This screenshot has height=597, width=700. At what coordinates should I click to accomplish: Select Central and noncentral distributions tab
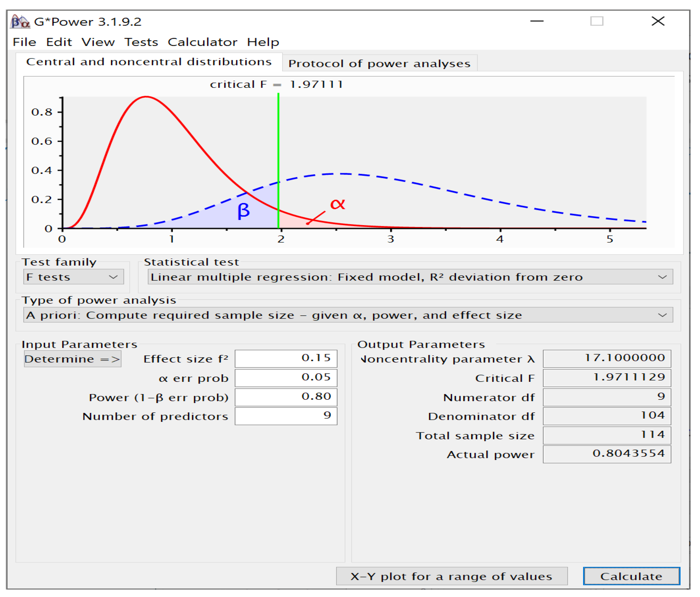[149, 62]
